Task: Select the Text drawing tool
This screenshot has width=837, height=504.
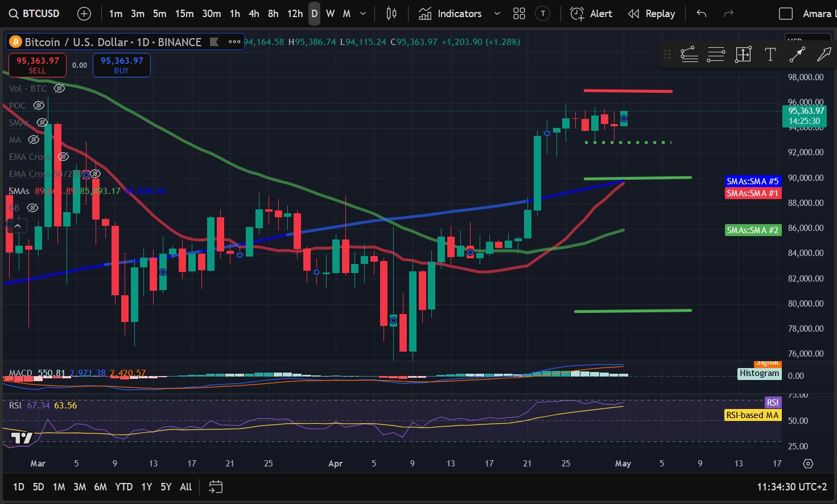Action: 770,54
